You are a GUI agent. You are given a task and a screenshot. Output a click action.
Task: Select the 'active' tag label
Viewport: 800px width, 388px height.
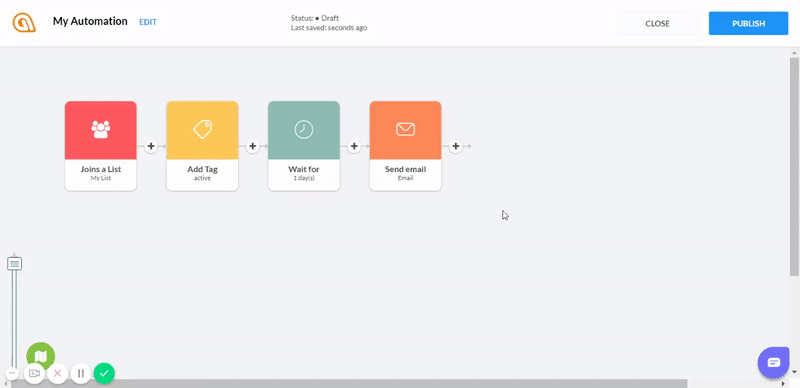tap(202, 179)
